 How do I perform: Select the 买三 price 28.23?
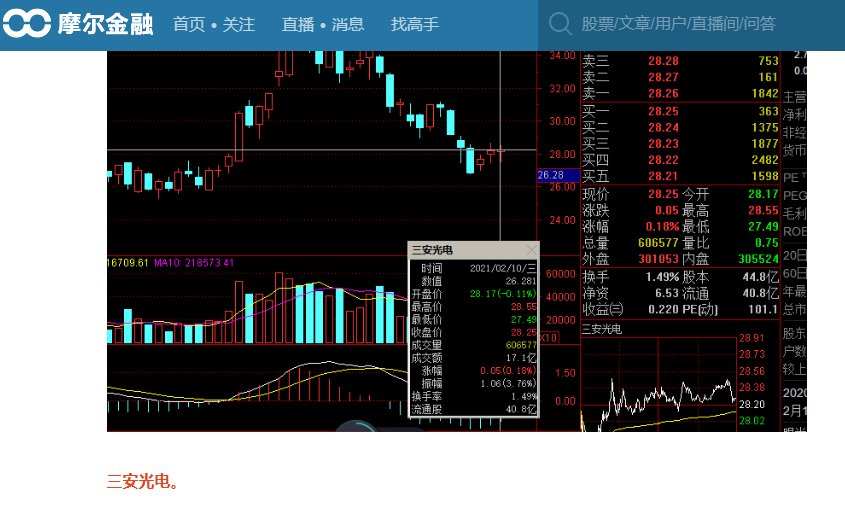pyautogui.click(x=663, y=143)
